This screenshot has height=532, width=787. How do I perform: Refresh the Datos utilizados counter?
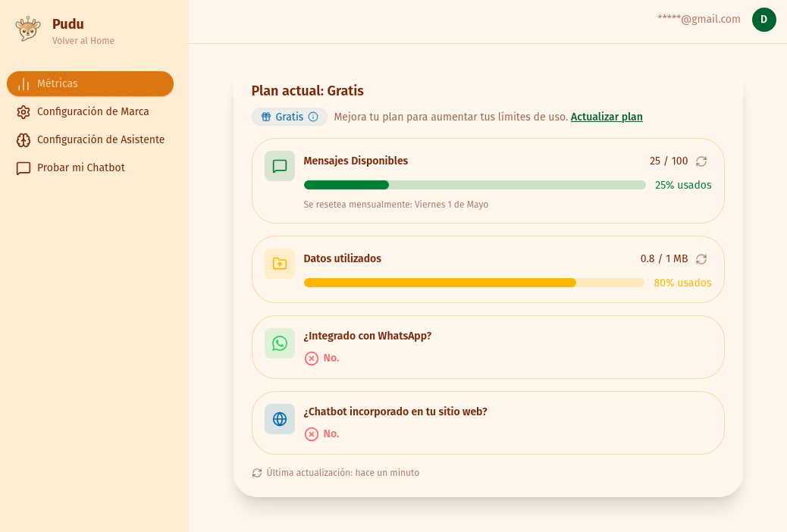701,259
